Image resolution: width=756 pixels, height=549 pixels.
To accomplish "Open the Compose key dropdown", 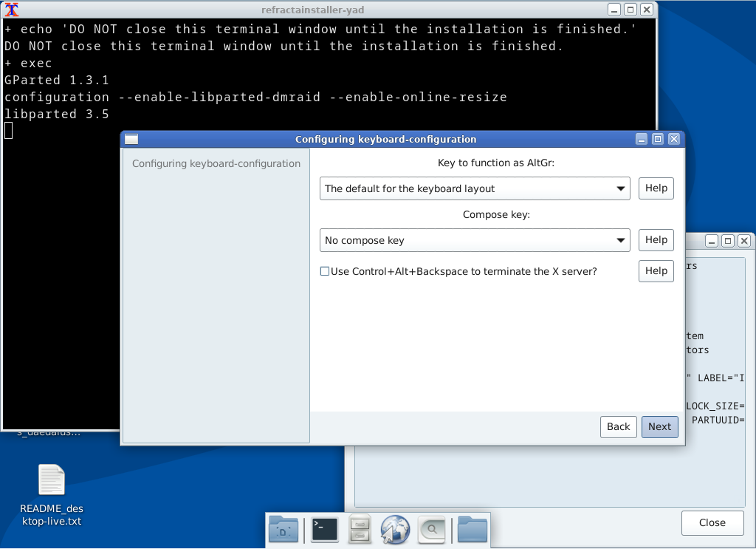I will click(x=475, y=240).
